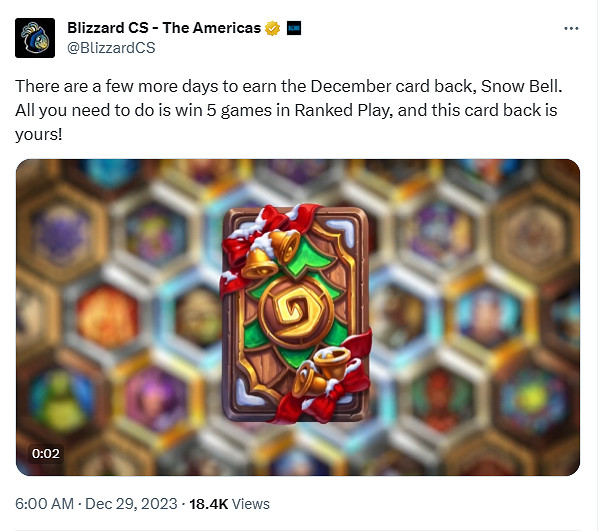Click the tweet text about Snow Bell
The height and width of the screenshot is (531, 600).
(x=289, y=110)
